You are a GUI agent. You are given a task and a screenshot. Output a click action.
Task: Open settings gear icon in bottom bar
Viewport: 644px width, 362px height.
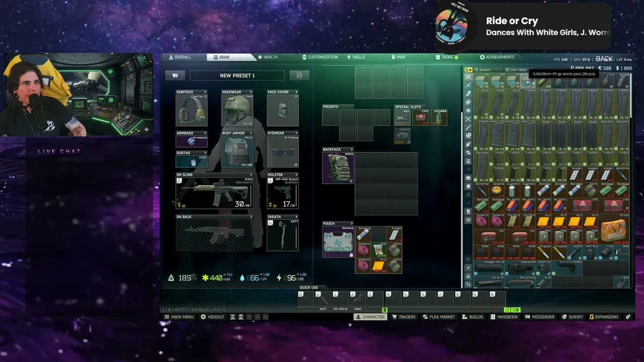click(628, 317)
